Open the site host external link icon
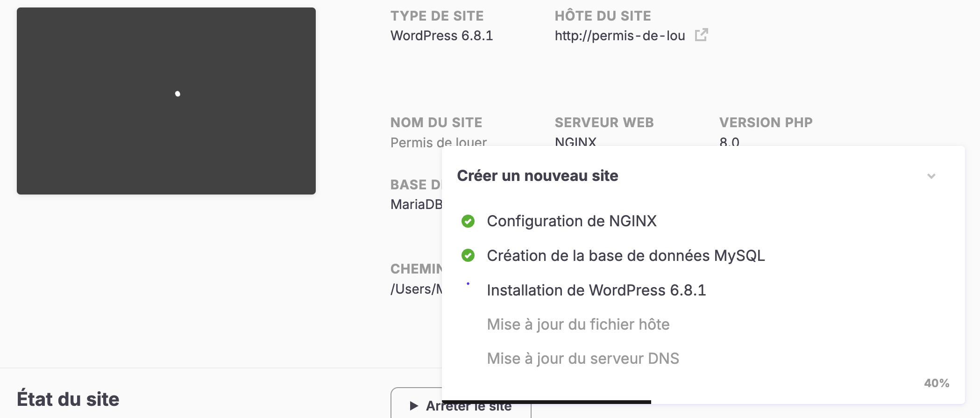Image resolution: width=980 pixels, height=418 pixels. [701, 35]
